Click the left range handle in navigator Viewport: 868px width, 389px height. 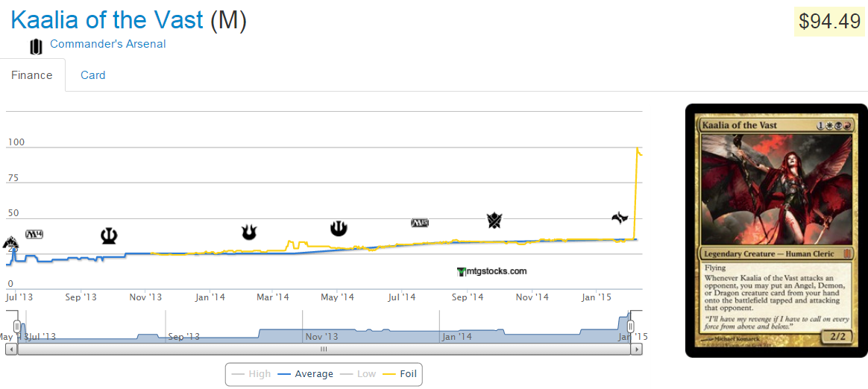tap(17, 326)
